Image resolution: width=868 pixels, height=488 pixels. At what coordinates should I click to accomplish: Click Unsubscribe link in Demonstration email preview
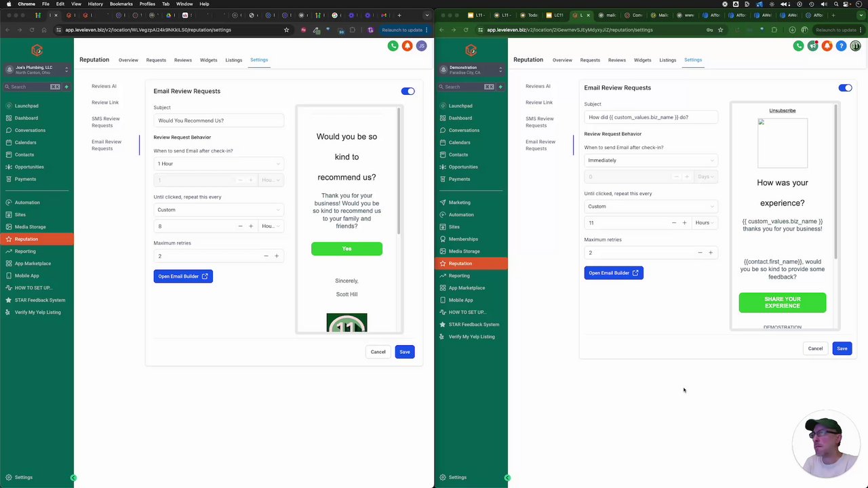(x=783, y=110)
